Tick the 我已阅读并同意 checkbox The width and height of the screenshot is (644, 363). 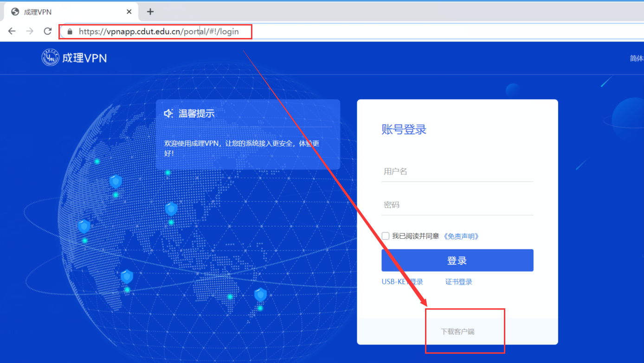tap(386, 236)
